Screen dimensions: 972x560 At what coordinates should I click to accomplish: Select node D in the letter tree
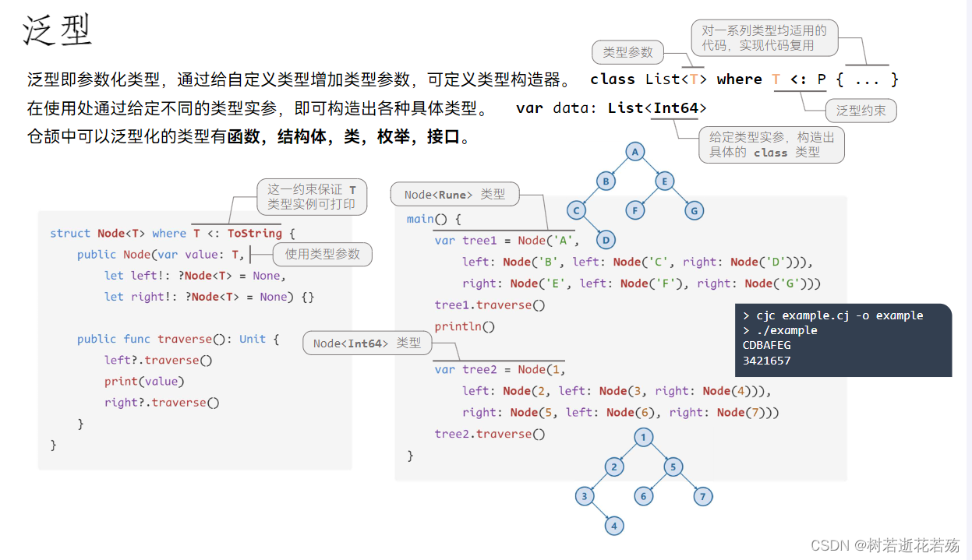click(606, 240)
